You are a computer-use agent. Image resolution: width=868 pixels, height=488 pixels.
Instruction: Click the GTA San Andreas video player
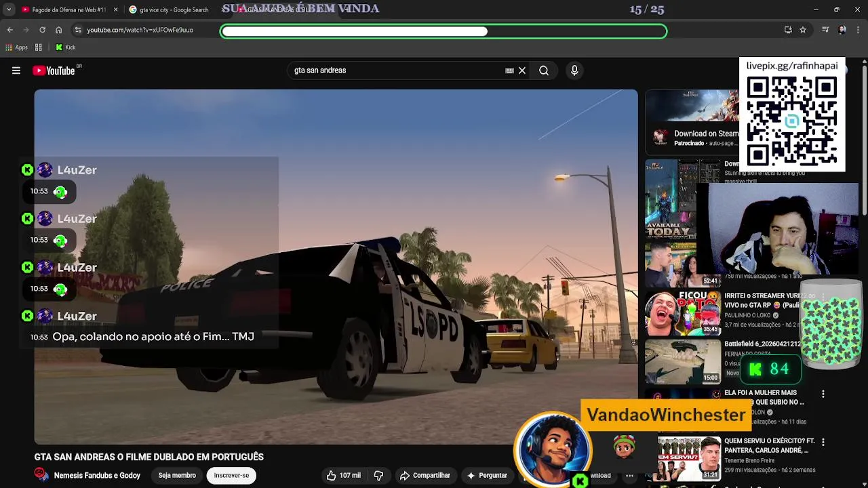click(x=336, y=267)
